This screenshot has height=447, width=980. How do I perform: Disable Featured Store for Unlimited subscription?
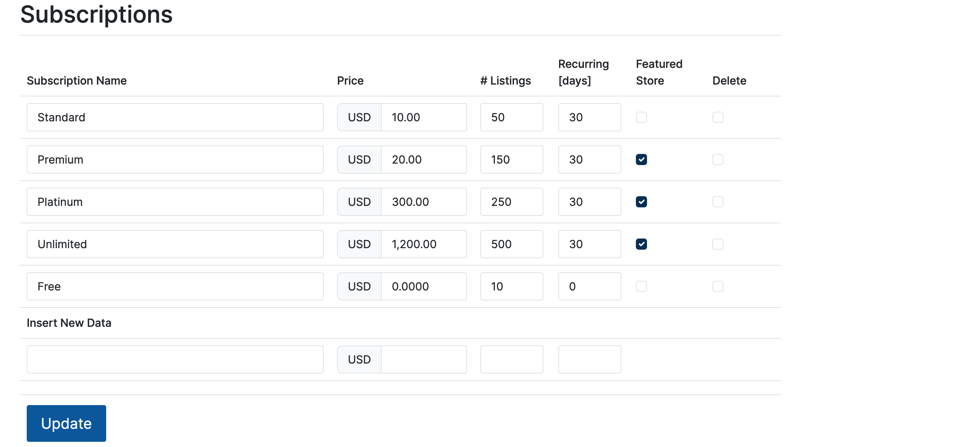pos(641,244)
